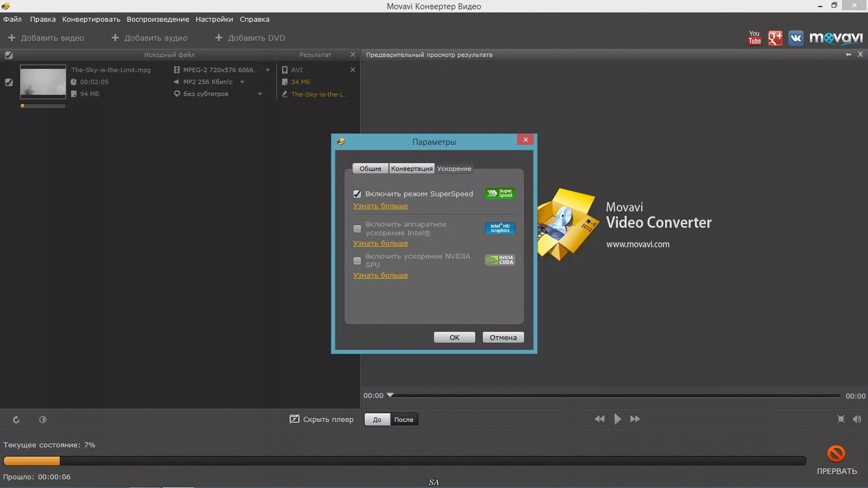Open the Файл menu
Viewport: 868px width, 488px height.
pos(12,19)
